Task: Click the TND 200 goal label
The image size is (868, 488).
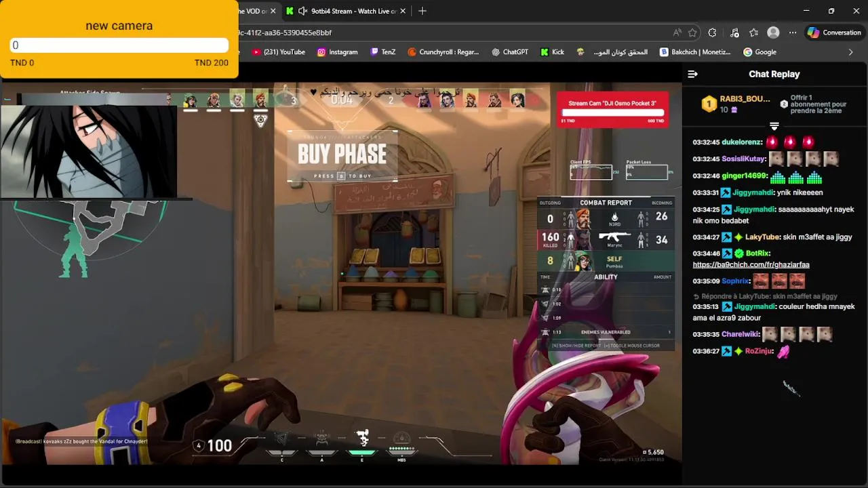Action: click(211, 62)
